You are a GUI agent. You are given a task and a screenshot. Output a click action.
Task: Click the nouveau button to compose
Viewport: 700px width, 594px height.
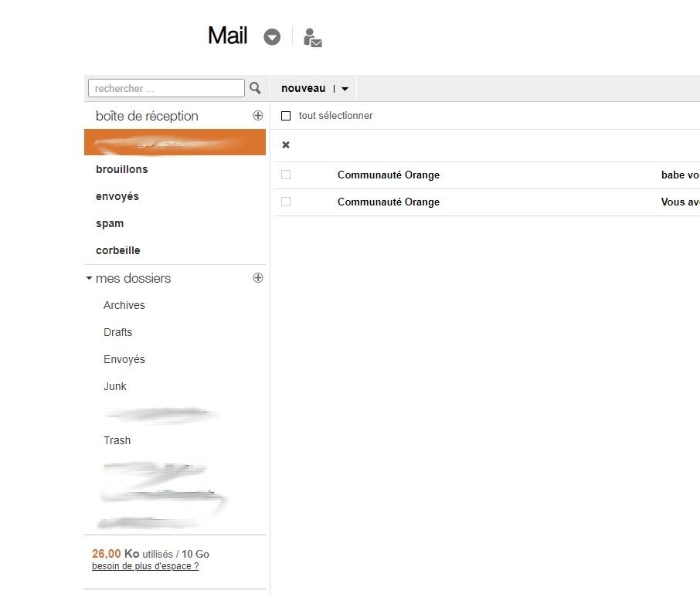(303, 88)
